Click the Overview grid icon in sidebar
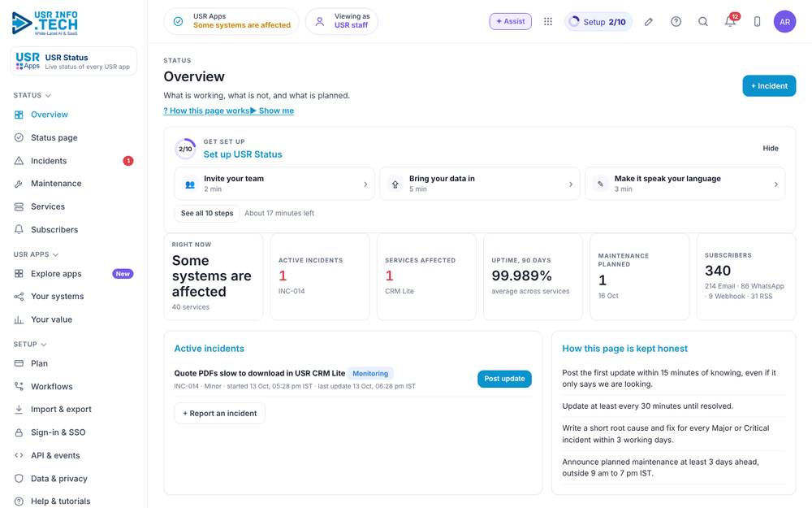812x508 pixels. coord(19,115)
